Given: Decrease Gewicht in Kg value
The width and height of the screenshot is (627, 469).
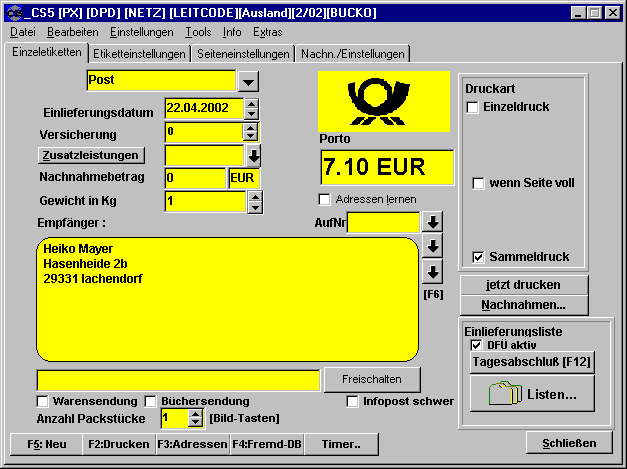Looking at the screenshot, I should click(255, 208).
